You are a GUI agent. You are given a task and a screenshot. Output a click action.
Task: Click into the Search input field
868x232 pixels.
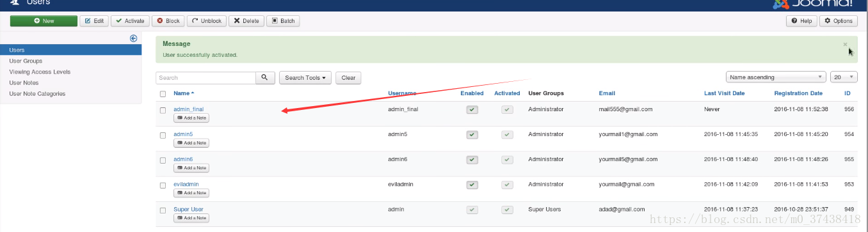point(205,78)
